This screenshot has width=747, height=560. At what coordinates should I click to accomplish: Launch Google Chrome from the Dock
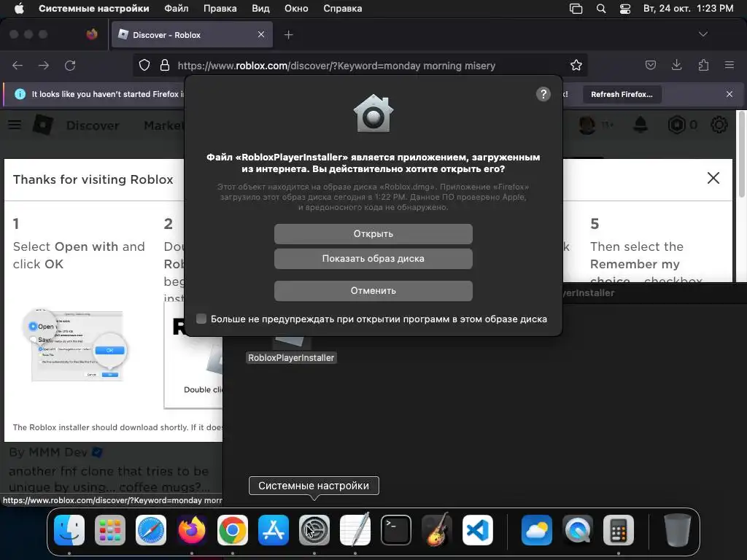tap(233, 530)
